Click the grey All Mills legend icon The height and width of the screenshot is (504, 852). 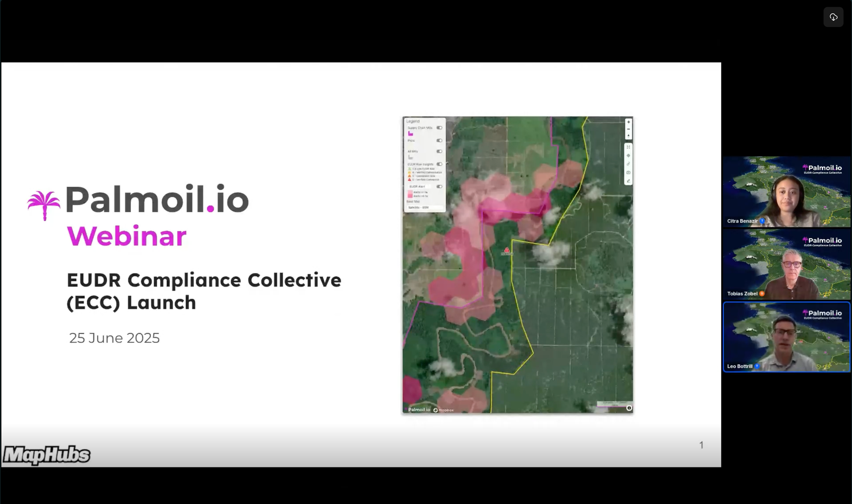[410, 157]
